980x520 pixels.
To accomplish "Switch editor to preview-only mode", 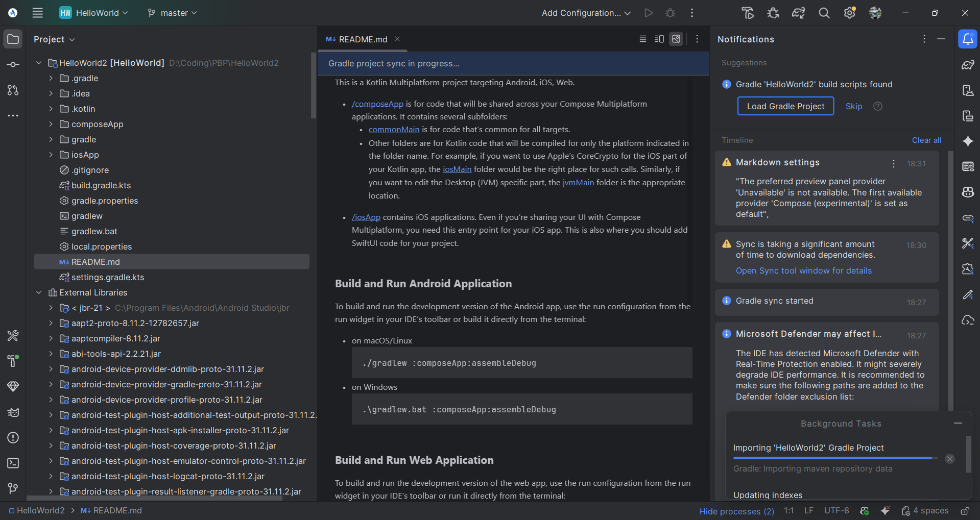I will pyautogui.click(x=676, y=39).
